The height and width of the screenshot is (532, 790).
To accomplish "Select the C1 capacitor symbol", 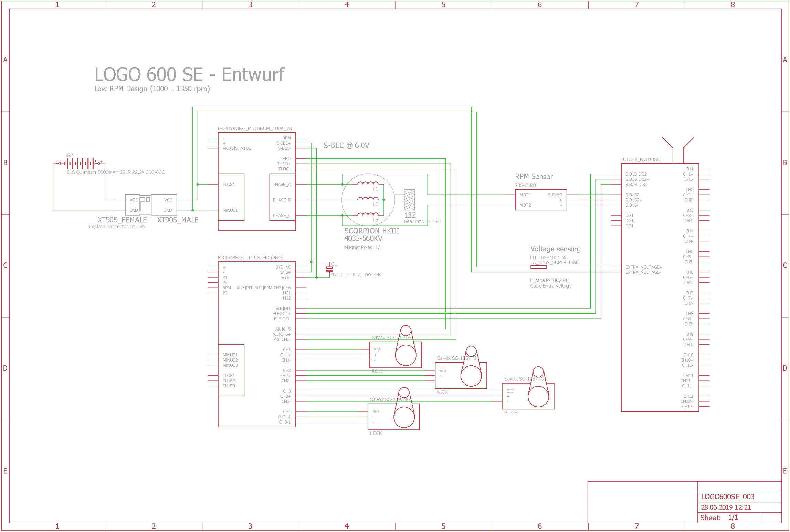I will tap(329, 269).
